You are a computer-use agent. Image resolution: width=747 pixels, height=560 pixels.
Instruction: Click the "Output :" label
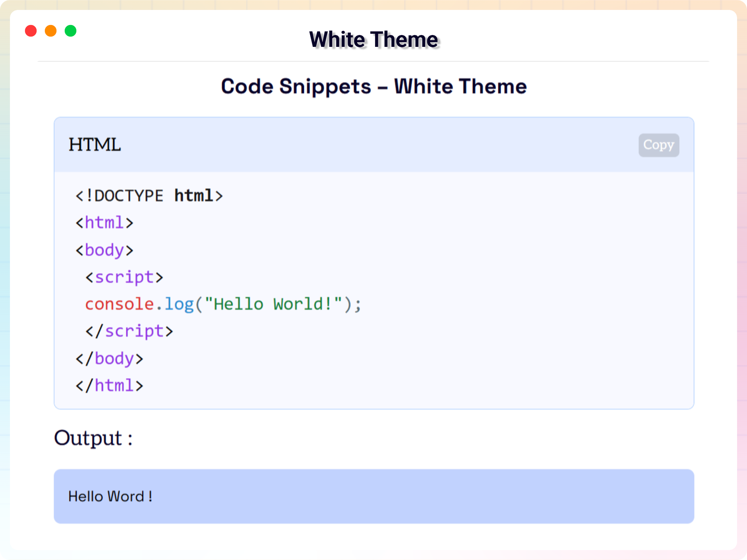tap(93, 438)
